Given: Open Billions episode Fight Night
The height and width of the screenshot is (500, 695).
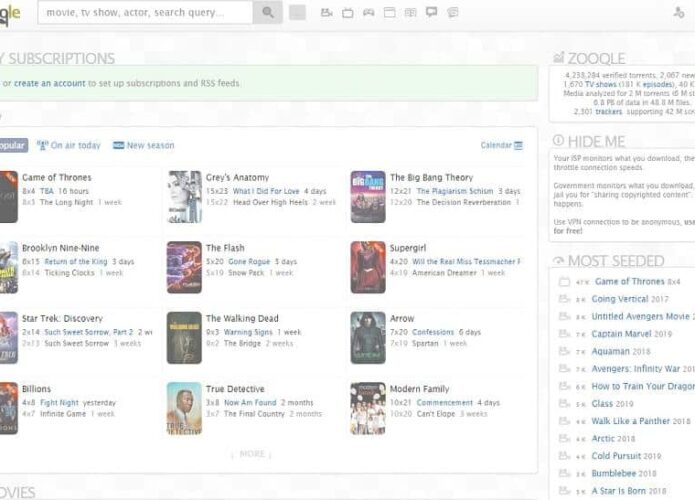Looking at the screenshot, I should 59,402.
